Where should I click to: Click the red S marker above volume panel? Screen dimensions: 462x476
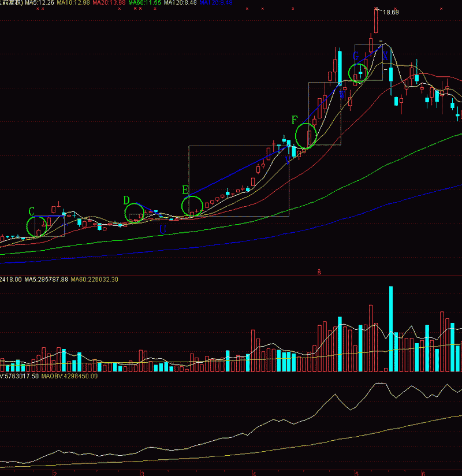(x=318, y=271)
